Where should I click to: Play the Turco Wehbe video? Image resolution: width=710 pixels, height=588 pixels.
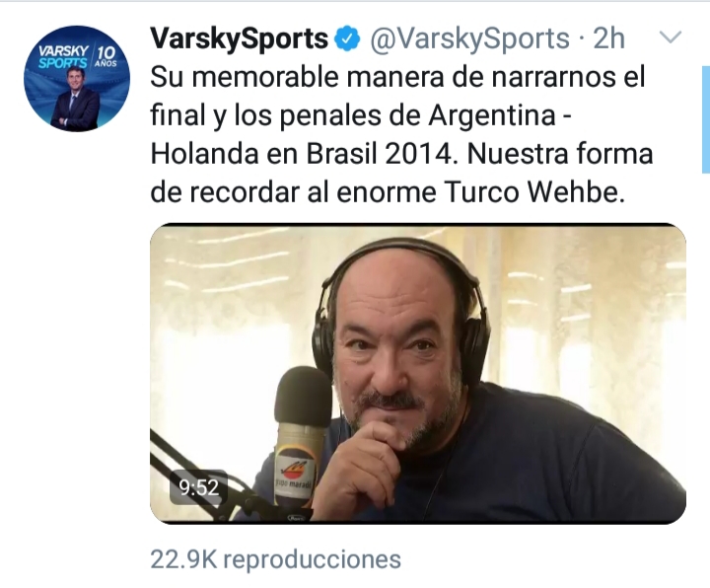click(417, 373)
